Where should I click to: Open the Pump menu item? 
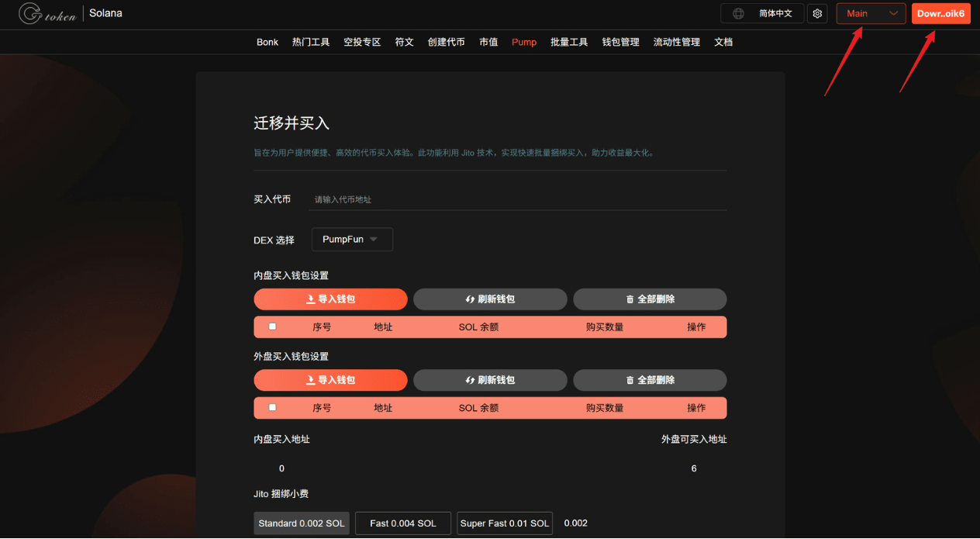pyautogui.click(x=524, y=42)
